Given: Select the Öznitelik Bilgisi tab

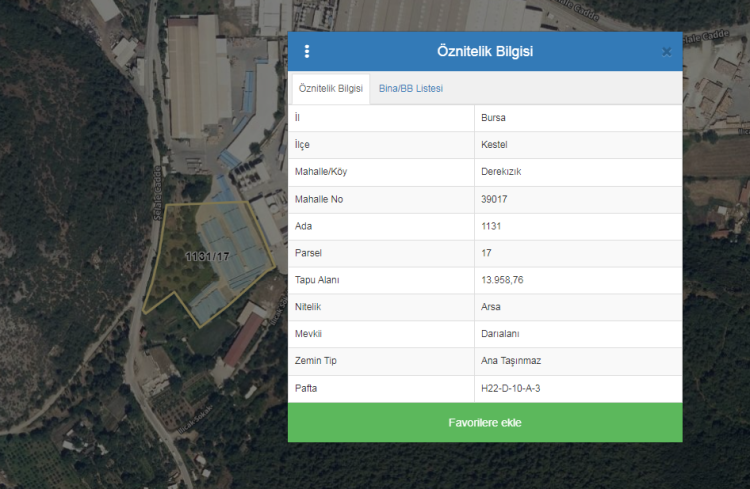Looking at the screenshot, I should (329, 89).
